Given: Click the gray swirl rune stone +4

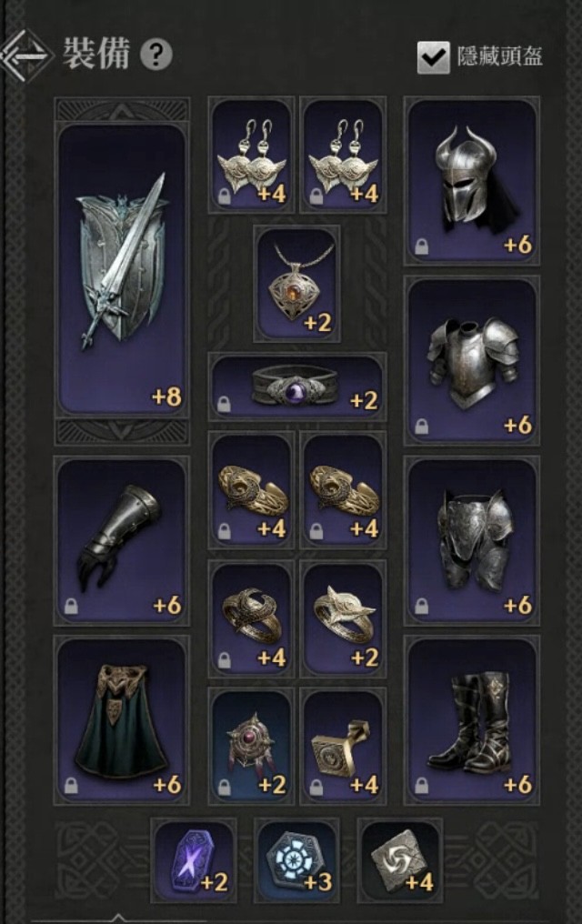Looking at the screenshot, I should (400, 861).
